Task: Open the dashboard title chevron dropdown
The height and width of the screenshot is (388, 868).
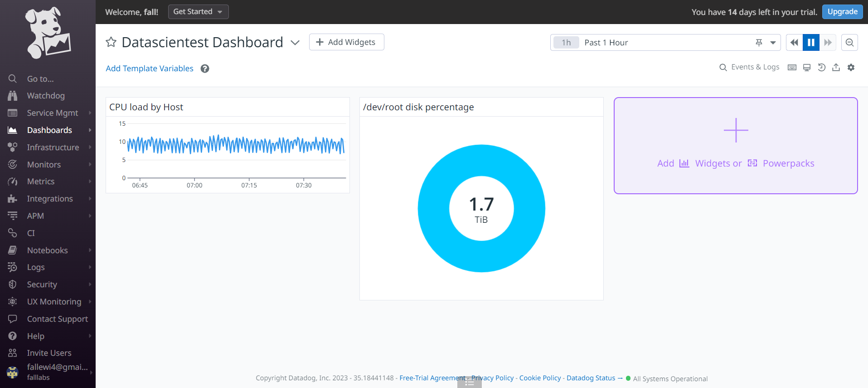Action: coord(295,43)
